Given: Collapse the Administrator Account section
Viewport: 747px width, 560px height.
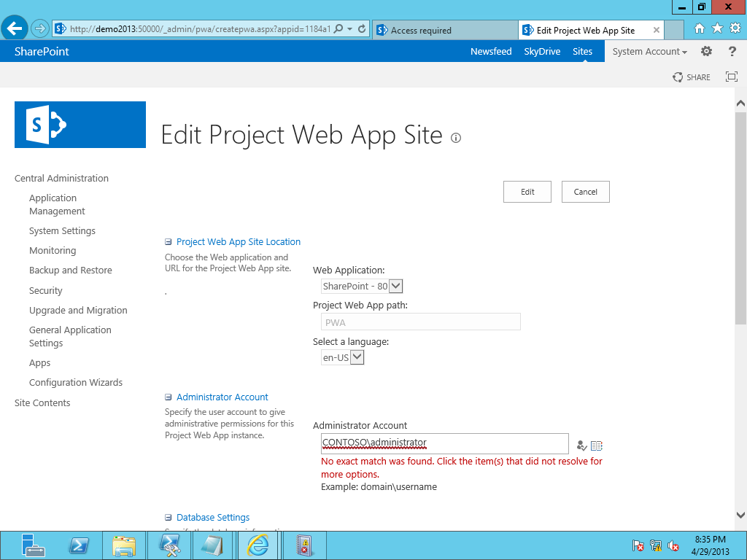Looking at the screenshot, I should tap(169, 397).
